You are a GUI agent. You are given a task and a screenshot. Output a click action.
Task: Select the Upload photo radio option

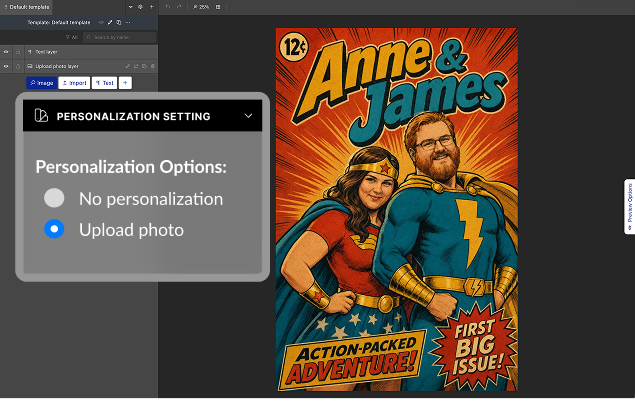coord(54,229)
